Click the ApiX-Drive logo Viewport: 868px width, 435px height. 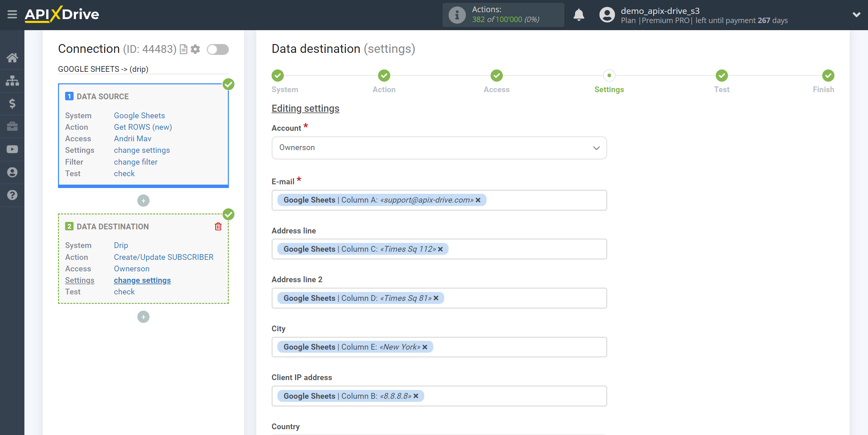62,14
